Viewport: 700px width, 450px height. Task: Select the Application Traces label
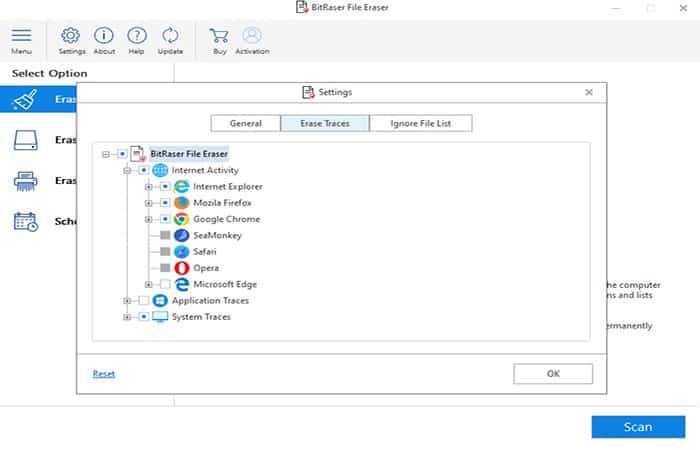[210, 300]
